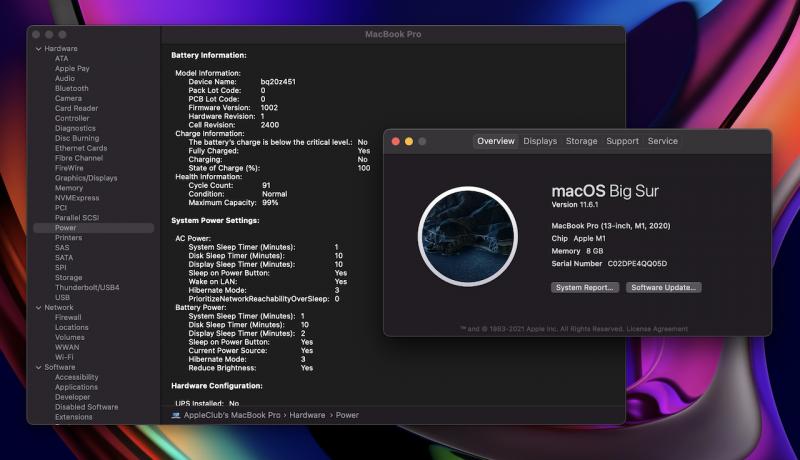Select Card Reader in the sidebar
The width and height of the screenshot is (800, 460).
[x=77, y=108]
